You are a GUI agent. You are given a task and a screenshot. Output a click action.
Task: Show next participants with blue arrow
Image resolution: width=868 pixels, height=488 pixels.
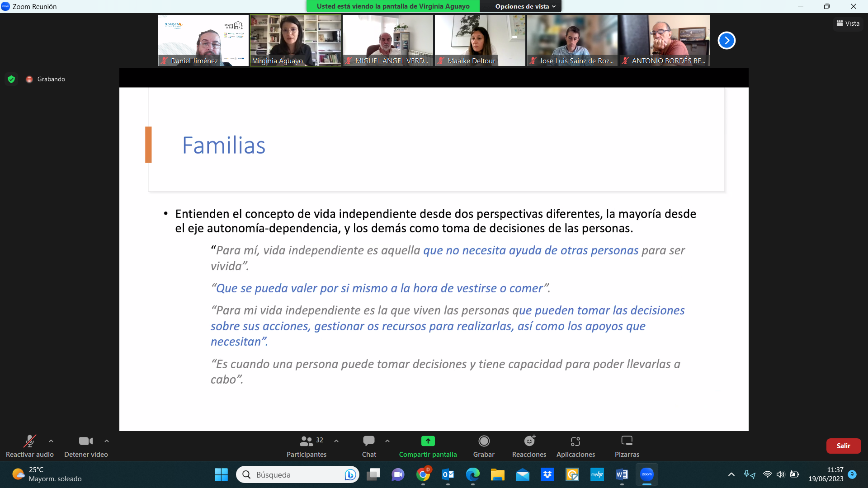pyautogui.click(x=726, y=41)
